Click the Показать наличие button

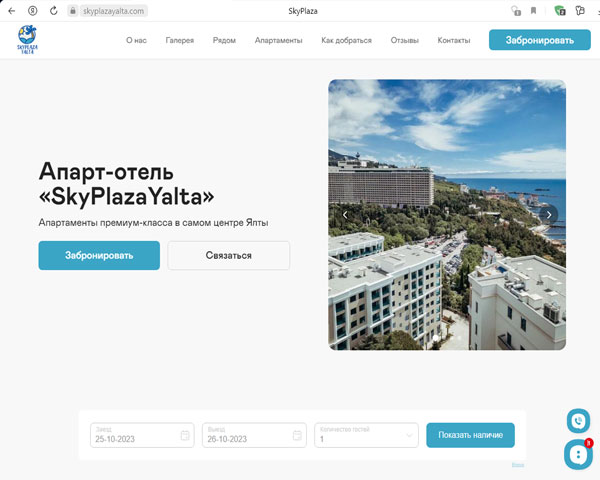tap(470, 435)
